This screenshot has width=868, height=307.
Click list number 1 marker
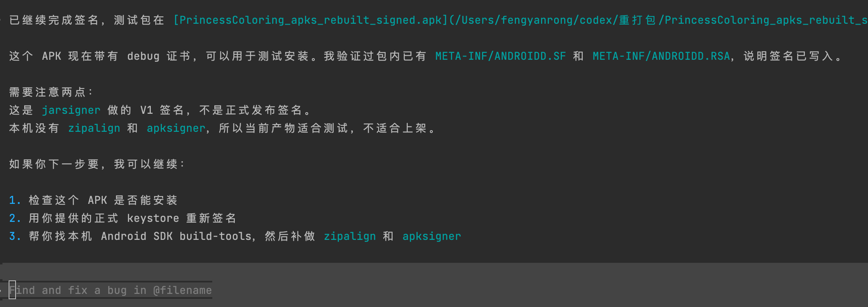point(14,200)
